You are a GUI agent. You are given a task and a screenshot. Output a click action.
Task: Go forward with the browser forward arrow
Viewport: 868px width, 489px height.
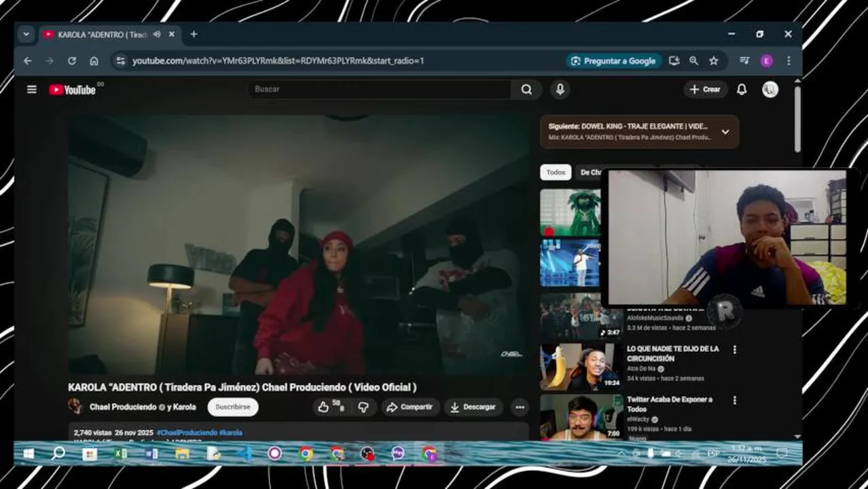coord(50,60)
